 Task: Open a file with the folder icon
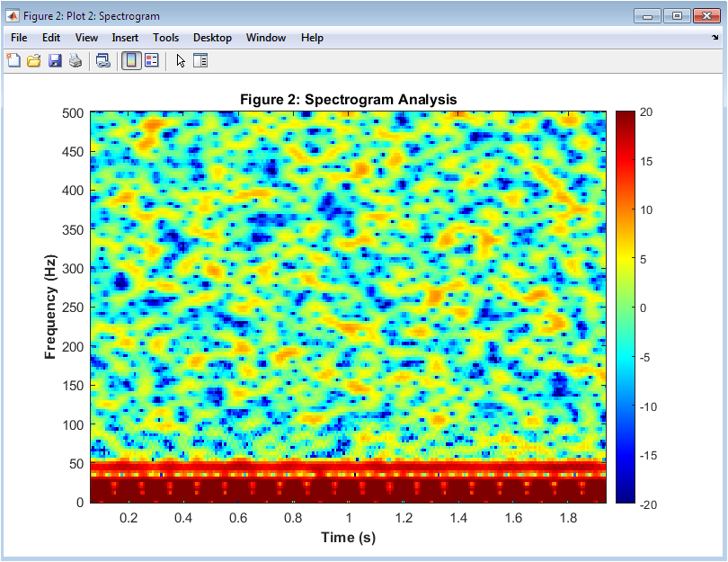click(x=34, y=60)
